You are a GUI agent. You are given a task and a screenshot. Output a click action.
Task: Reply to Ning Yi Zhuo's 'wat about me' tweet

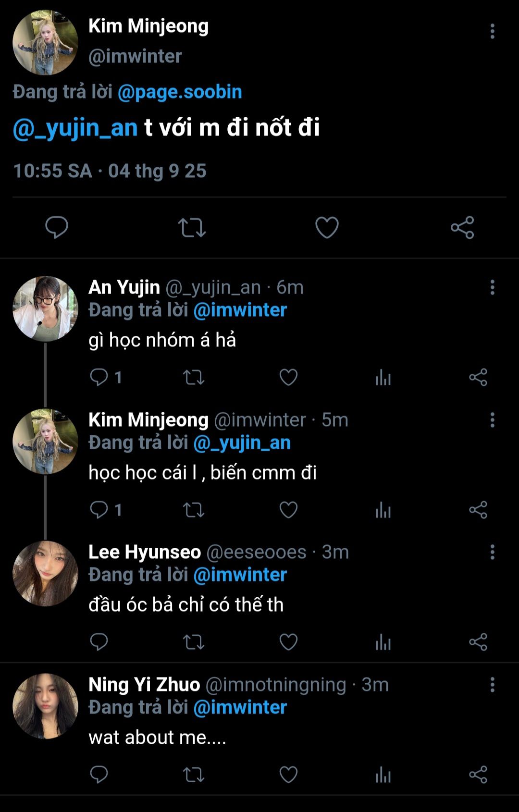coord(99,775)
